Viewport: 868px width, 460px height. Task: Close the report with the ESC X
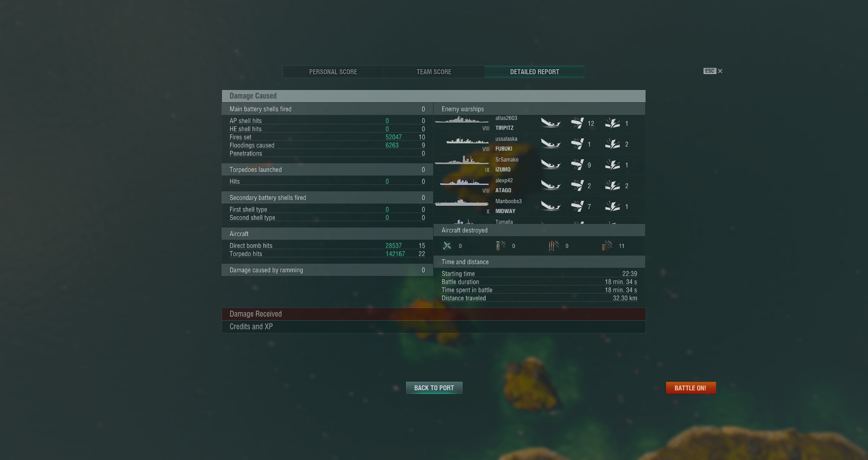pos(720,71)
